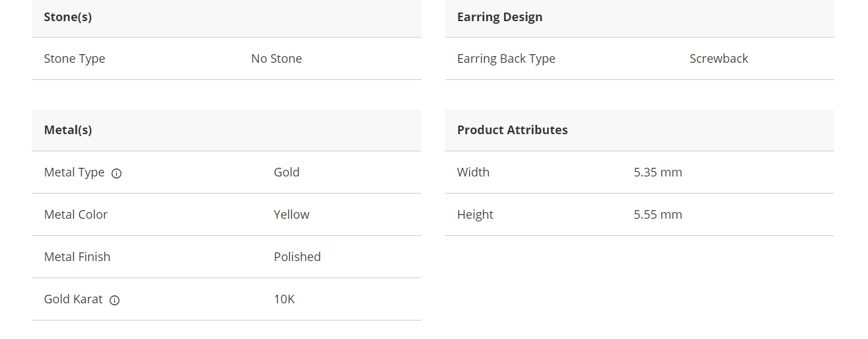Open the Gold Karat info tooltip icon
This screenshot has height=339, width=868.
pos(114,301)
